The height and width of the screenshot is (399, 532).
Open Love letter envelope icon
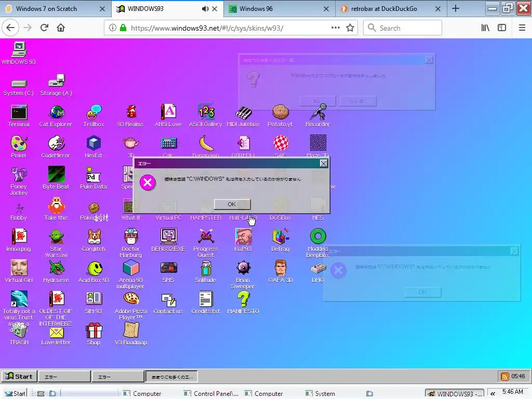pyautogui.click(x=56, y=336)
